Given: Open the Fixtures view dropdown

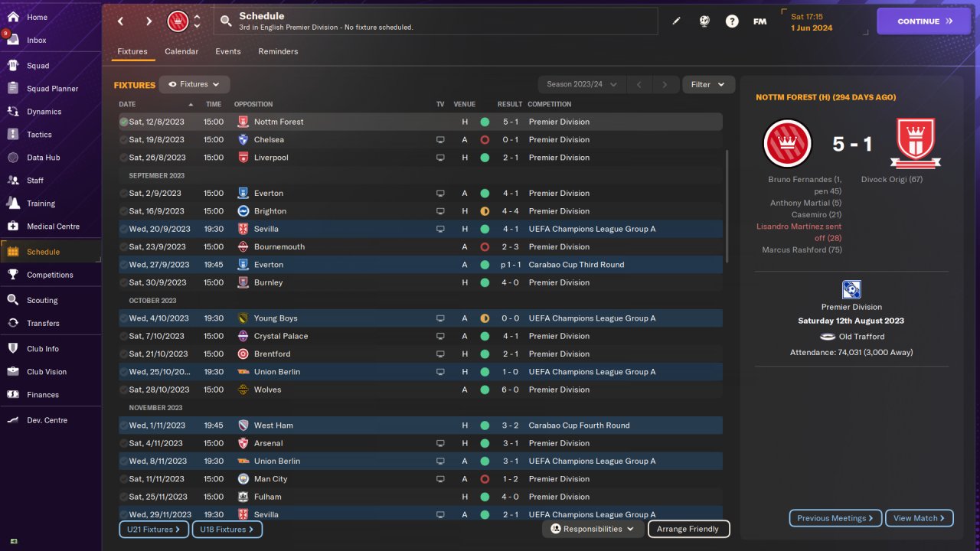Looking at the screenshot, I should (194, 85).
